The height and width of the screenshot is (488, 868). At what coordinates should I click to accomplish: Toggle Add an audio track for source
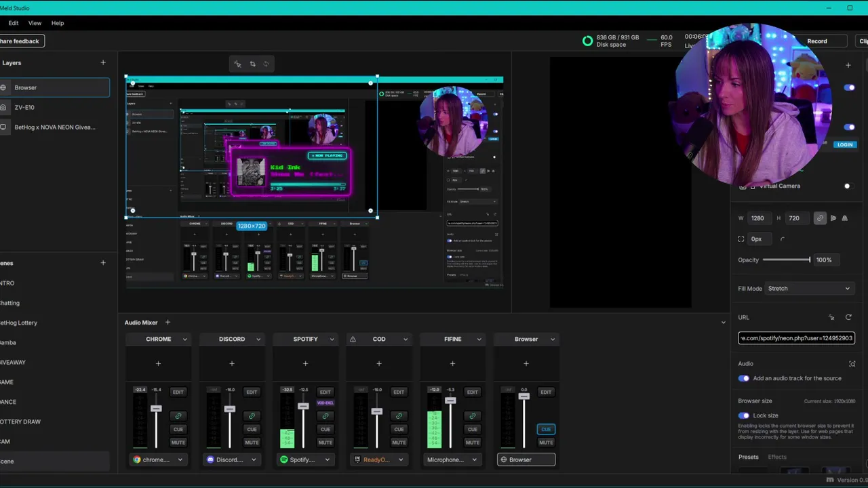(744, 378)
